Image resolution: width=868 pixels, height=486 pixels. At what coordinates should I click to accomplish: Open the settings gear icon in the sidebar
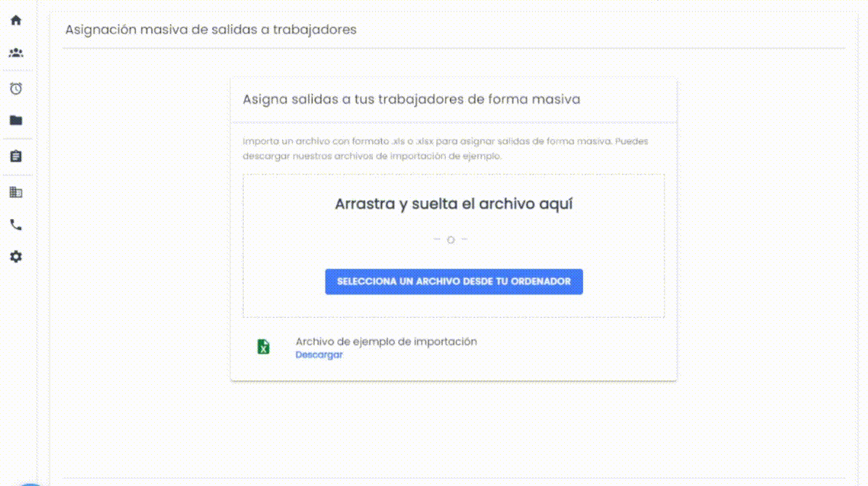16,257
